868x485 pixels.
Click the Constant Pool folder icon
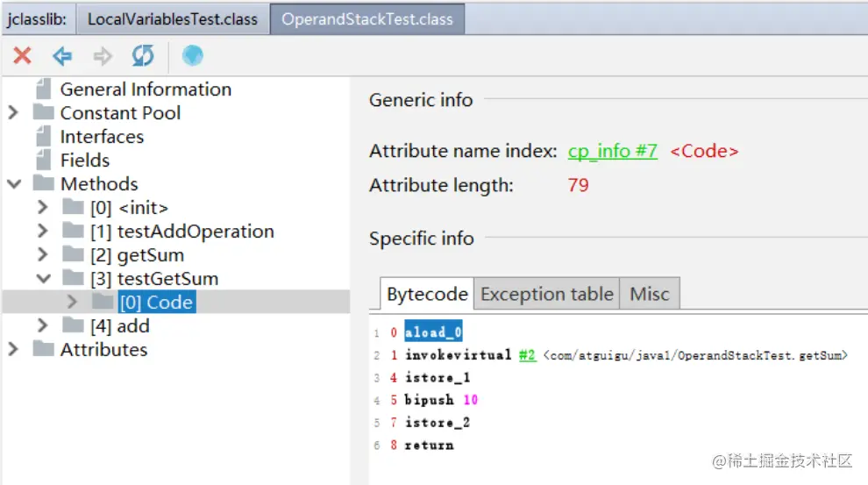[x=44, y=112]
